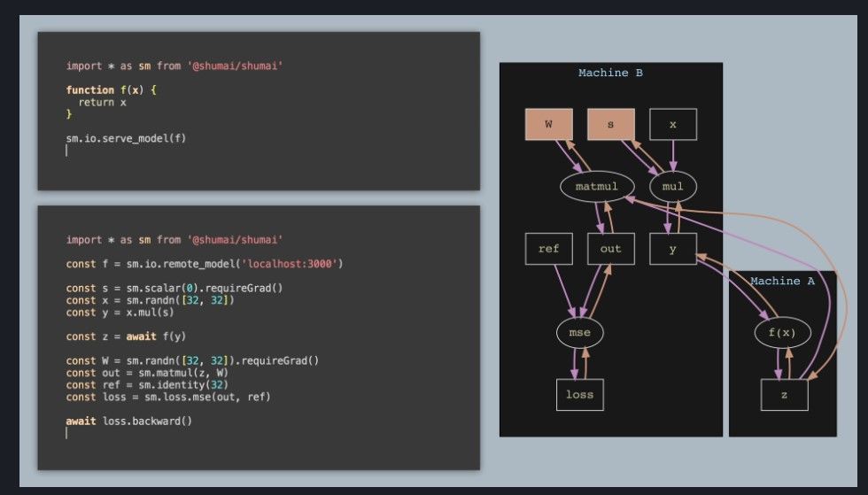This screenshot has width=868, height=495.
Task: Click the out node box
Action: (x=610, y=249)
